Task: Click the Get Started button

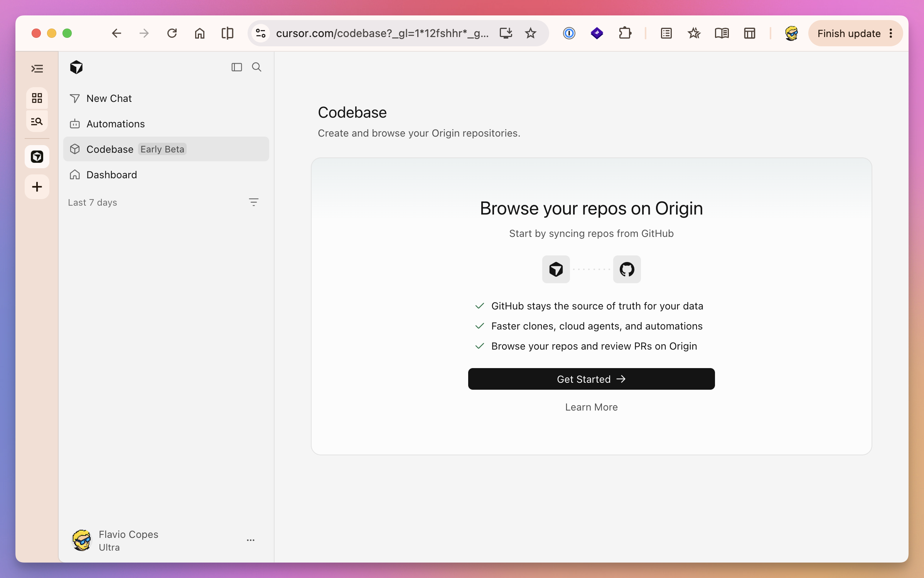Action: pyautogui.click(x=591, y=379)
